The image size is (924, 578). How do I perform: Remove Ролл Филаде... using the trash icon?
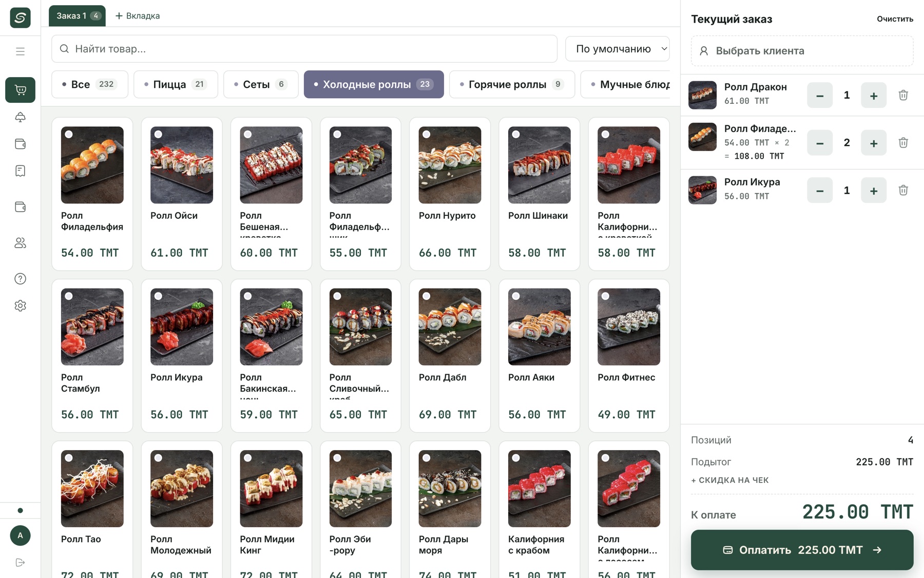[903, 143]
